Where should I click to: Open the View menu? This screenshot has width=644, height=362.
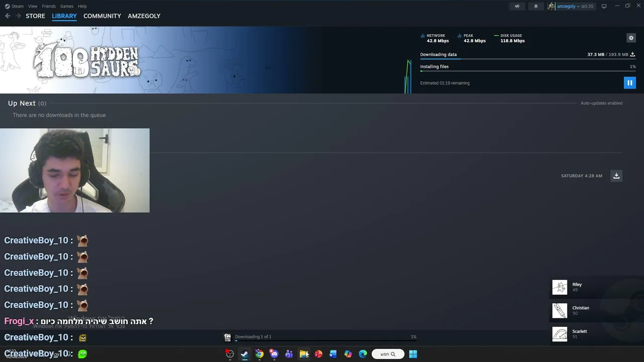click(33, 6)
